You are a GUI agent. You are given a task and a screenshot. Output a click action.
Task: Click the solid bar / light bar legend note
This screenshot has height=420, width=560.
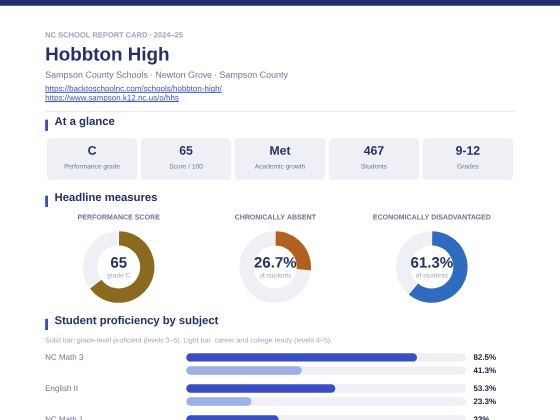[x=188, y=340]
